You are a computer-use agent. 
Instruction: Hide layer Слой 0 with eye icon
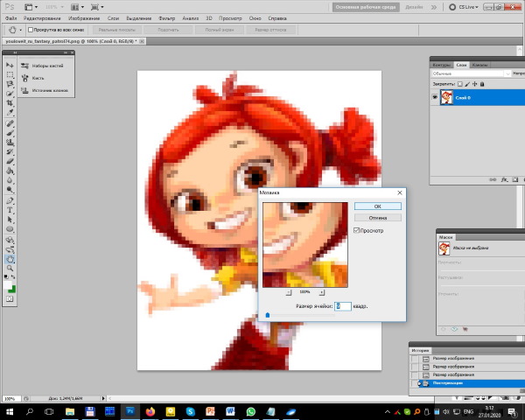[435, 97]
